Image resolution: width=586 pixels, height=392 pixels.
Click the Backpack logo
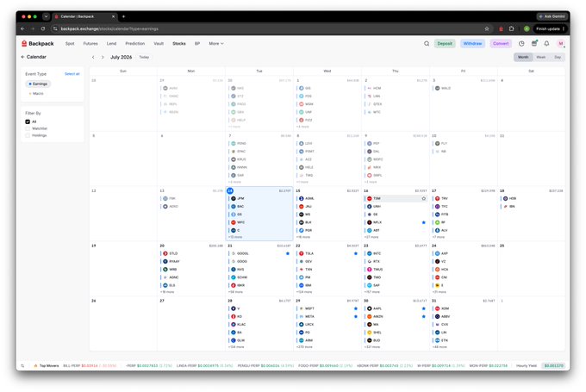pos(38,44)
